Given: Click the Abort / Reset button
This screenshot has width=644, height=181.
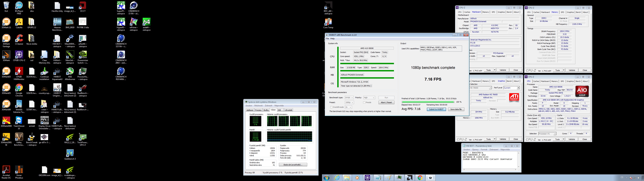Looking at the screenshot, I should point(387,103).
